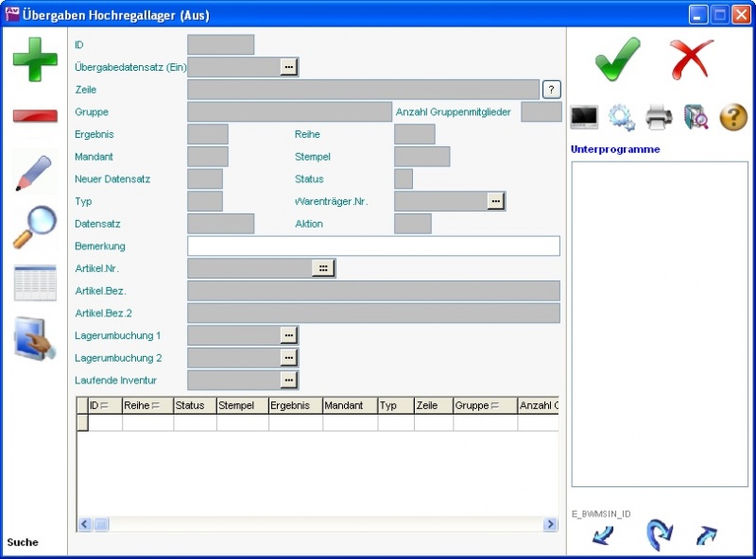
Task: Click the printer icon
Action: coord(659,117)
